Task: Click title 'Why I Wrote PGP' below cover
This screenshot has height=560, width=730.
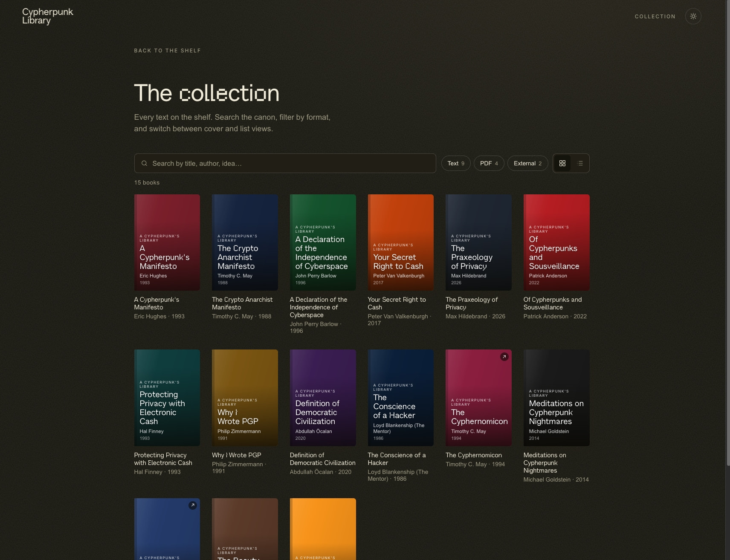Action: [236, 455]
